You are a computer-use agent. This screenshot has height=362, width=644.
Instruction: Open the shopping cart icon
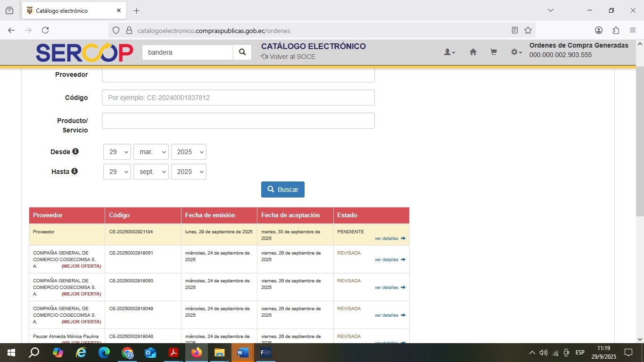494,52
